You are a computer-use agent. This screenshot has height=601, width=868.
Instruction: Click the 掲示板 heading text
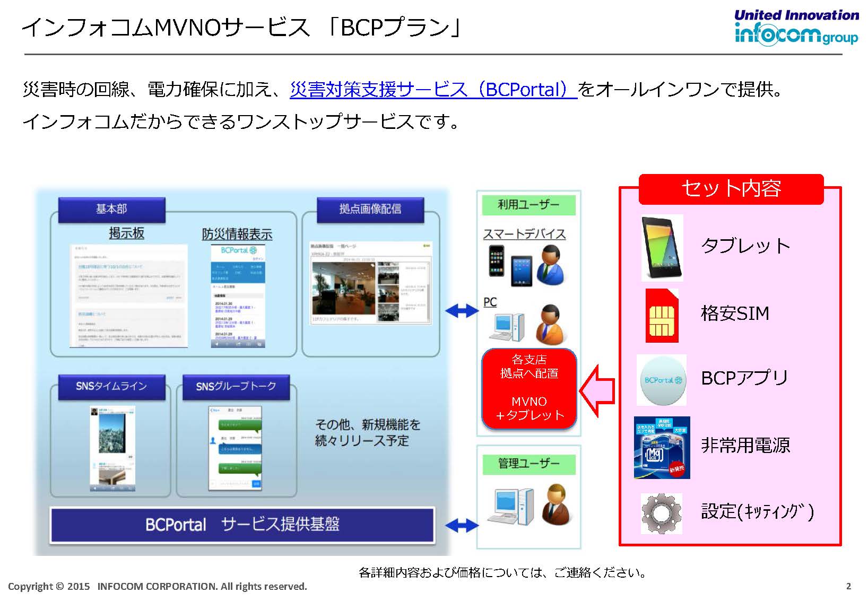click(126, 233)
